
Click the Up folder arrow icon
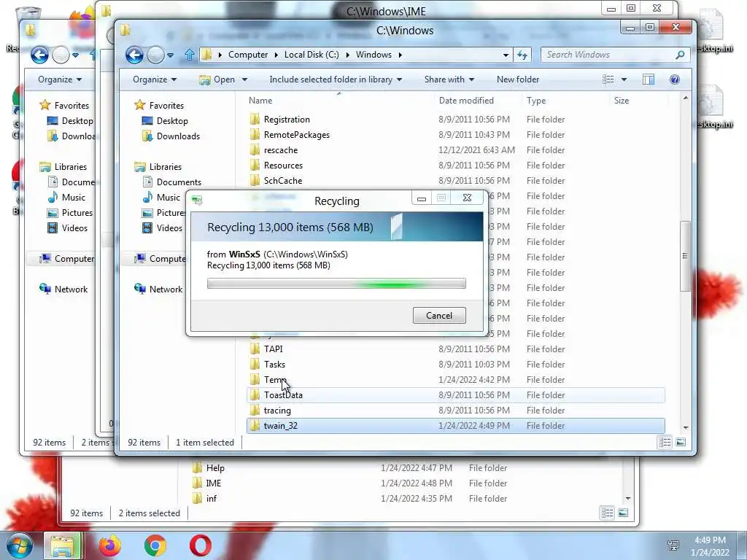click(190, 55)
